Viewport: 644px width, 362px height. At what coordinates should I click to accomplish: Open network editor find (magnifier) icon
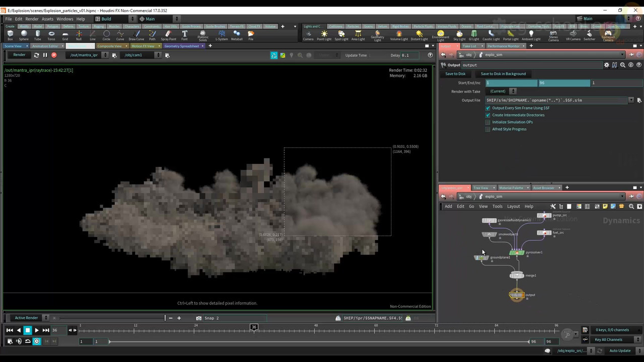tap(631, 206)
